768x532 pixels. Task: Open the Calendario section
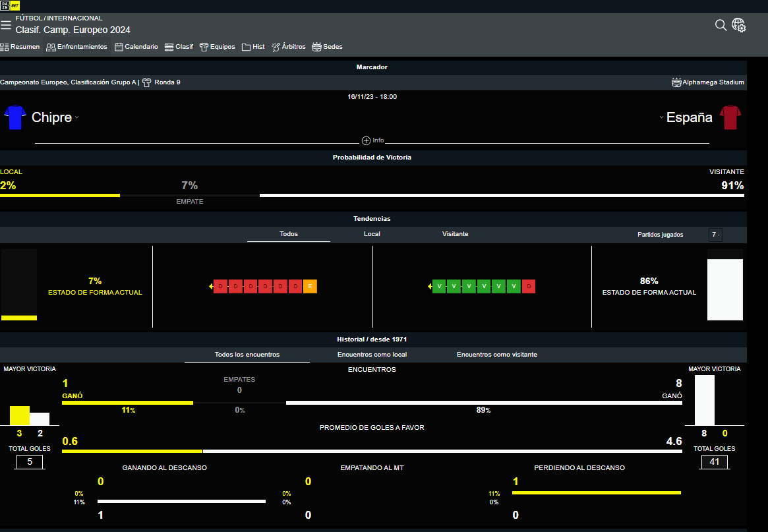coord(136,47)
